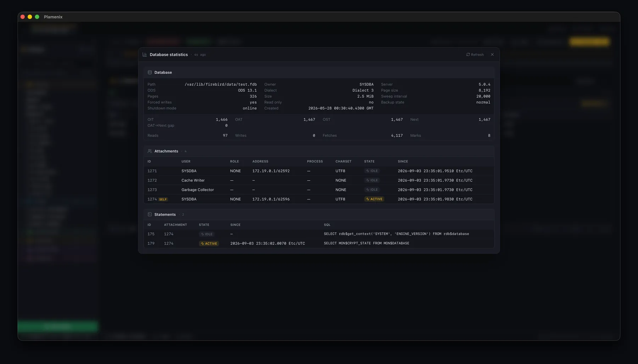Click the bar chart icon beside Database statistics
The width and height of the screenshot is (638, 364).
click(145, 55)
